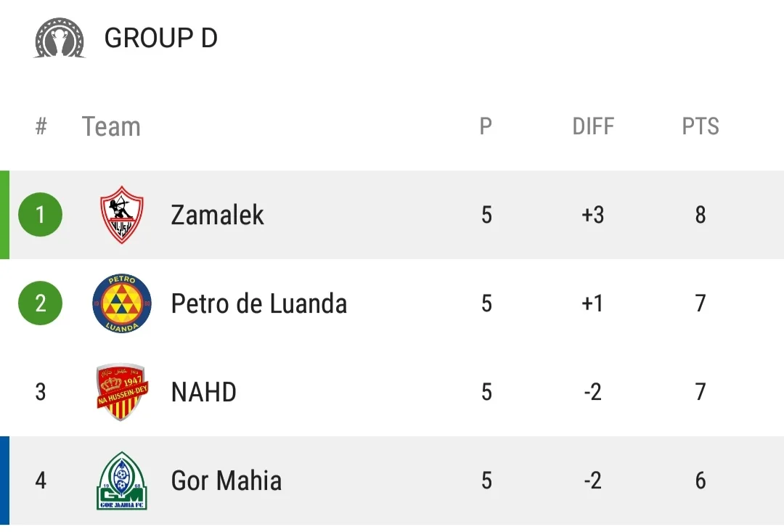Screen dimensions: 784x532
Task: Select the NAHD team name
Action: tap(203, 392)
